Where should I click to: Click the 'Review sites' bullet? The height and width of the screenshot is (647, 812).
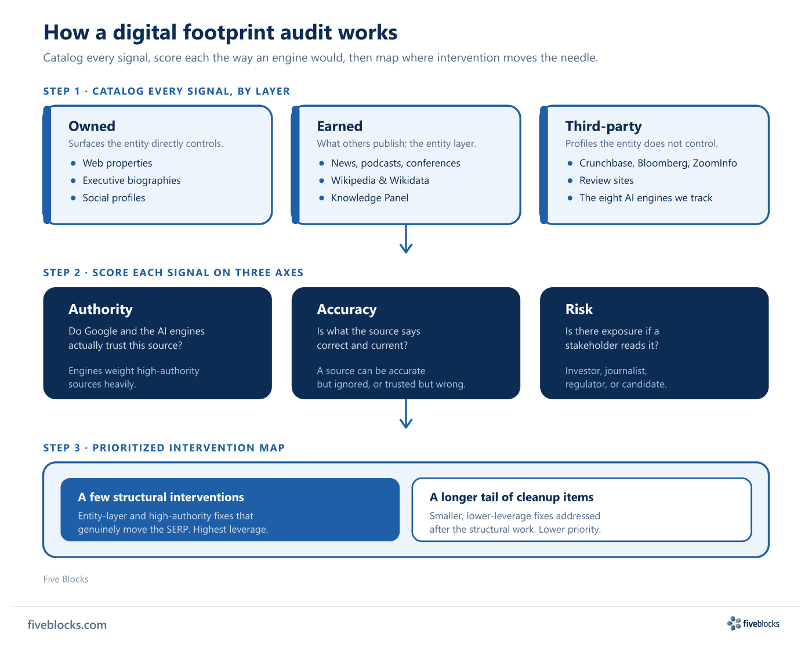[x=607, y=180]
